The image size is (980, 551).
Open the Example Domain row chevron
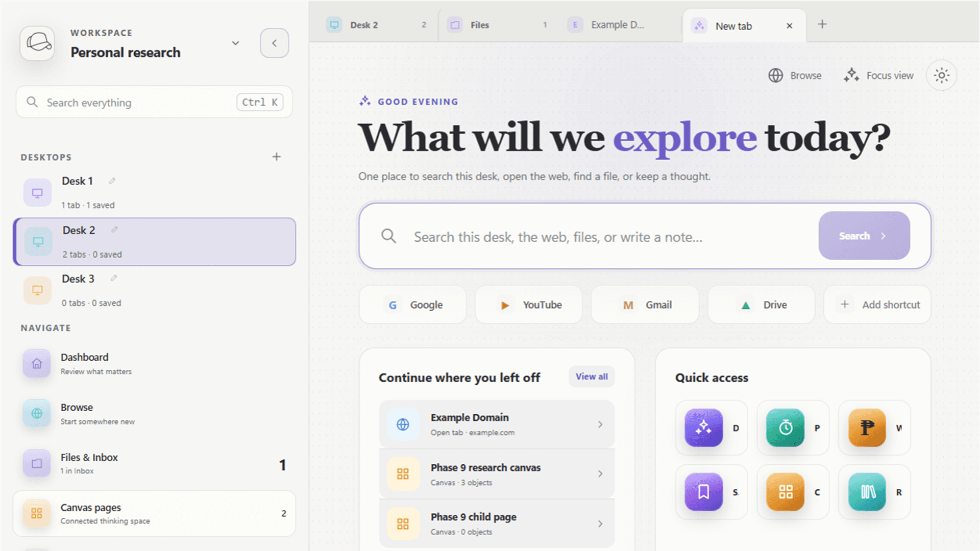tap(600, 424)
